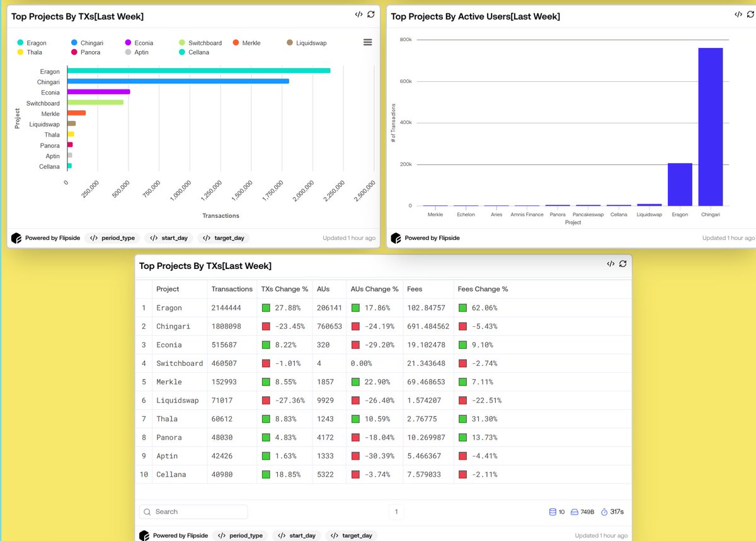756x541 pixels.
Task: Open code view icon of Active Users chart
Action: (738, 14)
